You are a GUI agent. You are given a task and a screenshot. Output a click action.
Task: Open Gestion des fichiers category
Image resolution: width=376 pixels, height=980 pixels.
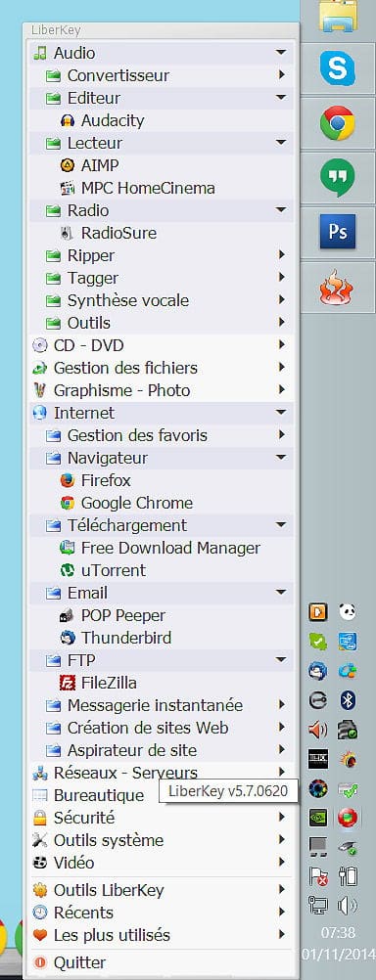coord(161,368)
